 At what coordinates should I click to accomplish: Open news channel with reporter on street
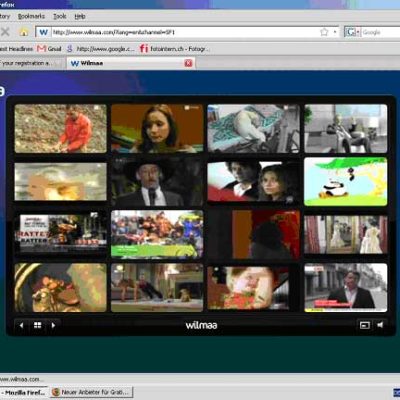point(346,288)
